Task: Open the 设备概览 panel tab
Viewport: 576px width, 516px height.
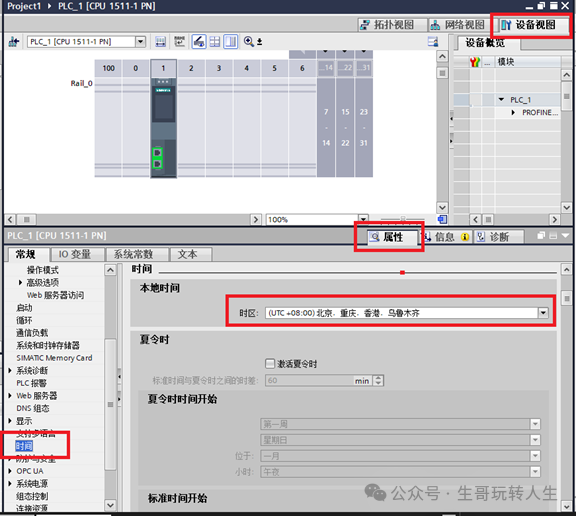Action: point(485,43)
